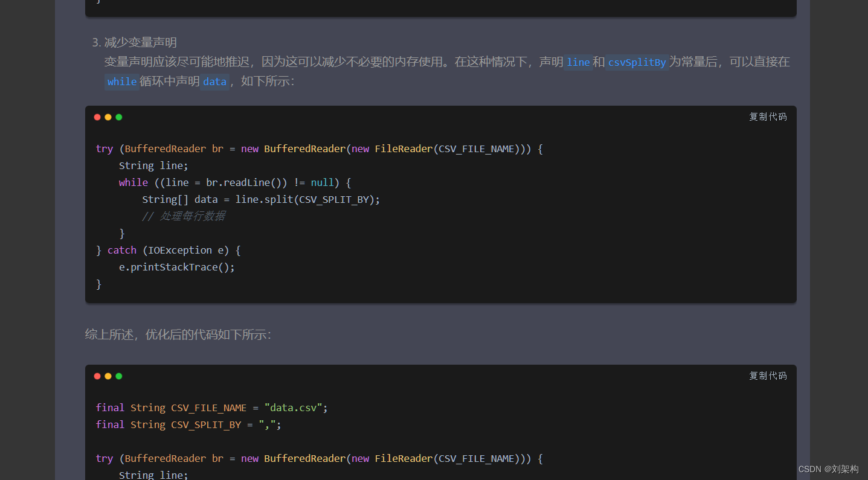Click the inline code tag "line" in the paragraph
The width and height of the screenshot is (868, 480).
[x=578, y=62]
